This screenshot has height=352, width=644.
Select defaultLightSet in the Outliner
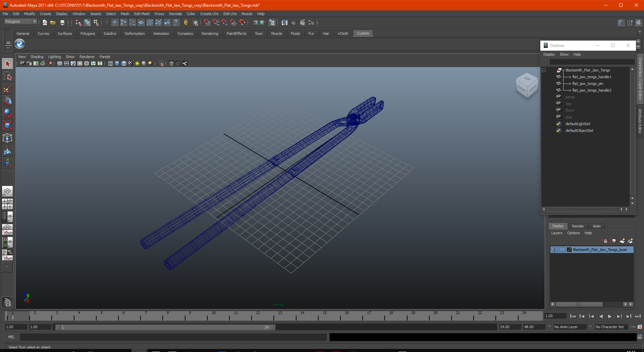click(578, 124)
